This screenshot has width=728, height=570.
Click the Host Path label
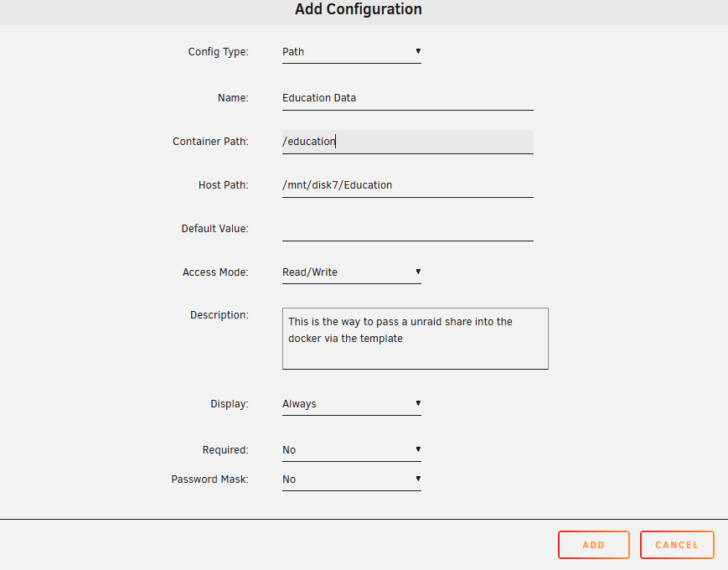click(224, 185)
